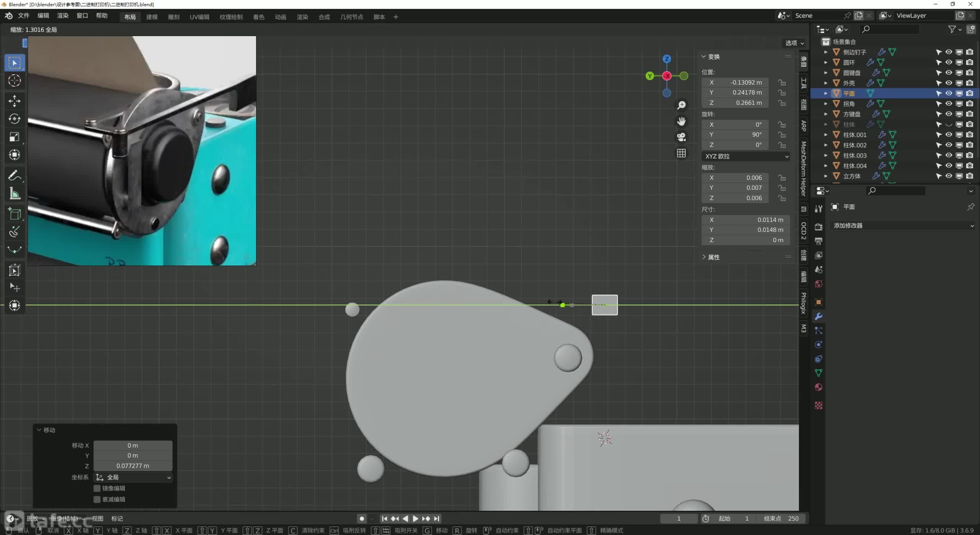Activate the Annotate pencil tool
The image size is (980, 535).
tap(15, 176)
